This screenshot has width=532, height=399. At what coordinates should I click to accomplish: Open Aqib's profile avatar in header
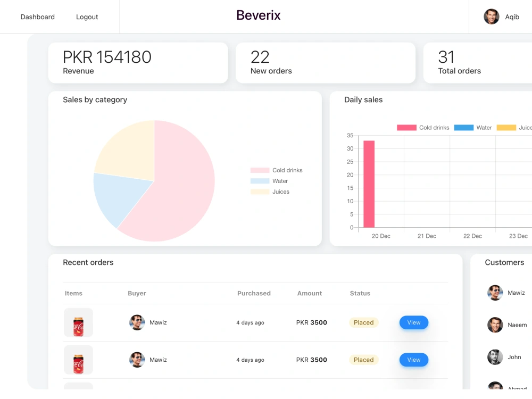pyautogui.click(x=491, y=16)
